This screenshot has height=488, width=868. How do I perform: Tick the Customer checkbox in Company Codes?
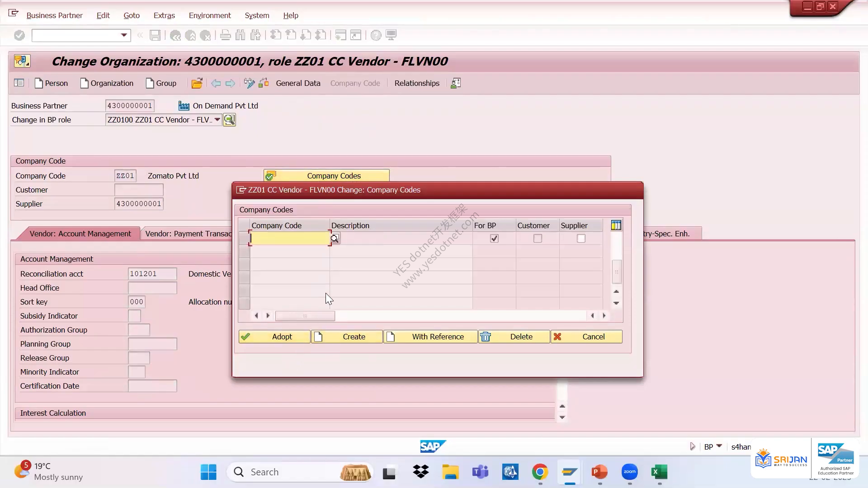click(x=538, y=239)
